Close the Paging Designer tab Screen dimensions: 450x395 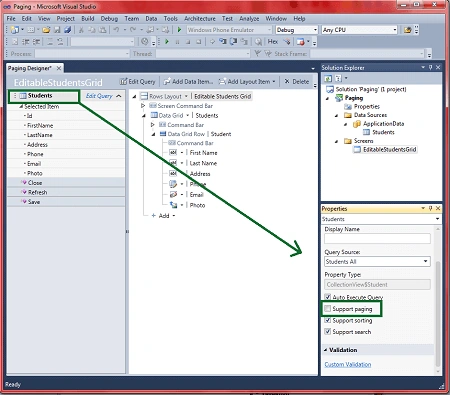click(59, 68)
